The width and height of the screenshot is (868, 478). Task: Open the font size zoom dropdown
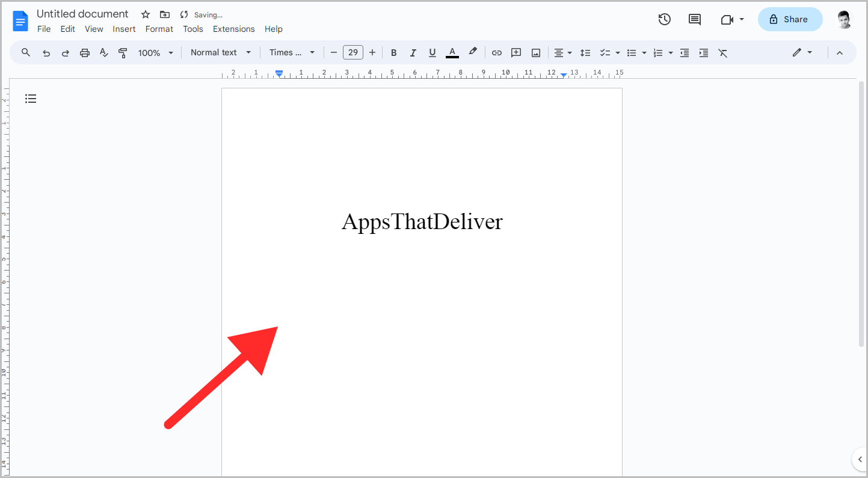point(155,52)
